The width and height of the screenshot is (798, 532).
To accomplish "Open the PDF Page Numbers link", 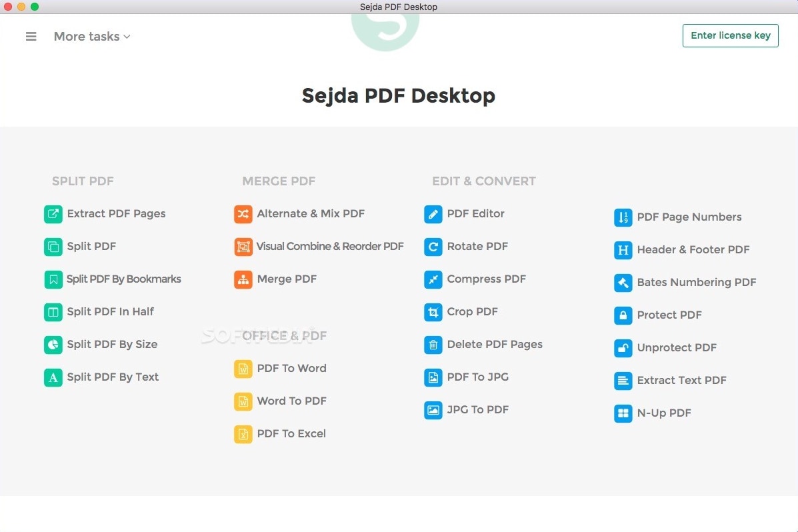I will tap(689, 217).
